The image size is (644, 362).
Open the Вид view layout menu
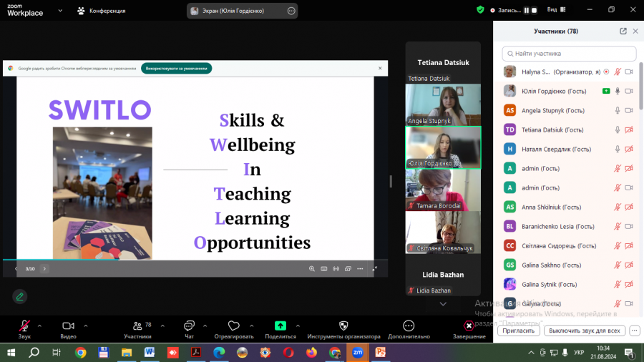coord(557,9)
